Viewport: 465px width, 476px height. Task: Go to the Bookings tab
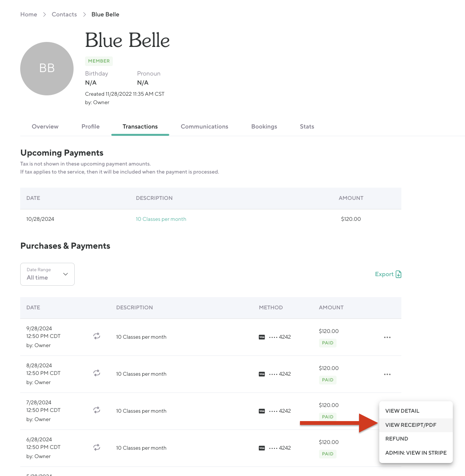point(264,127)
